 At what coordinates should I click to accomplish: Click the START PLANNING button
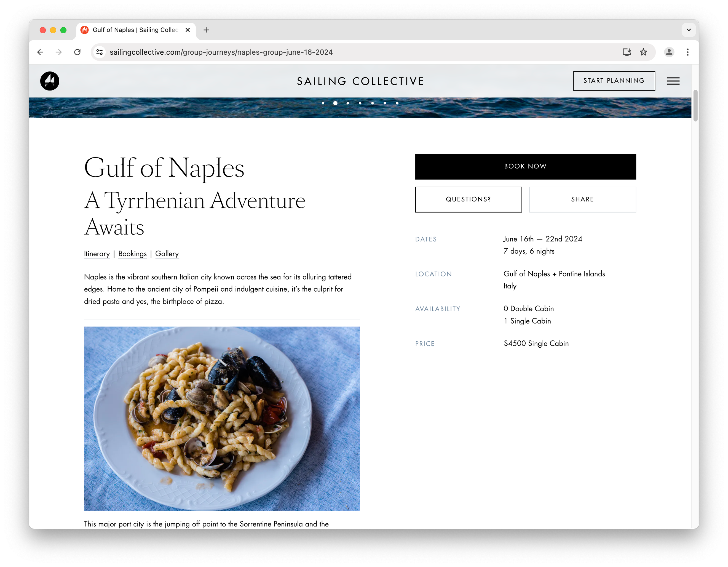[614, 81]
